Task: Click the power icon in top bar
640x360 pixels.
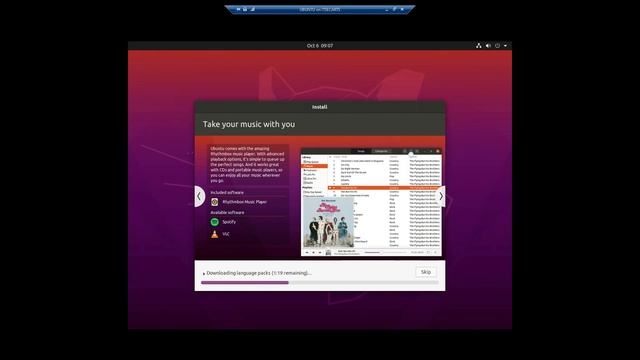Action: (x=497, y=46)
